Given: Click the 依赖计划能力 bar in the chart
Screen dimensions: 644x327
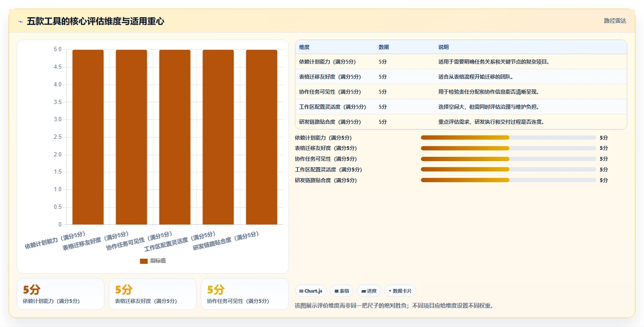Looking at the screenshot, I should (88, 137).
